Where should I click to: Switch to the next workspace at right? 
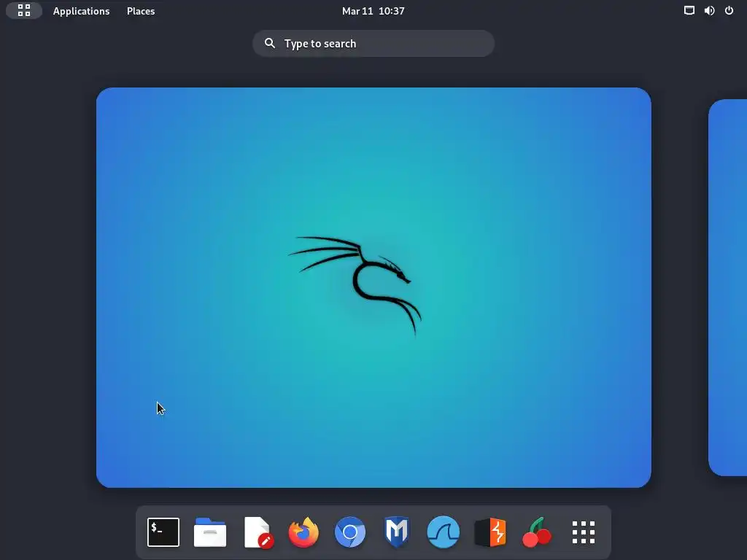pos(728,287)
